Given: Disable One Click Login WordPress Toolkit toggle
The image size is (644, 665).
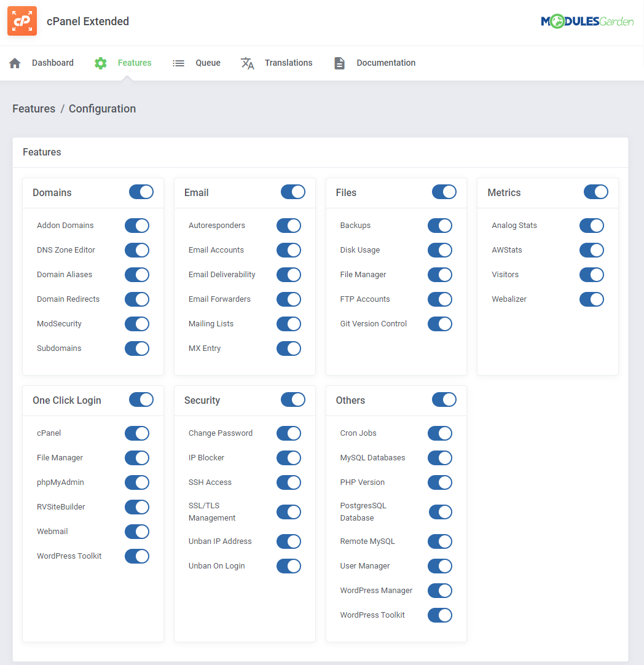Looking at the screenshot, I should click(x=137, y=556).
